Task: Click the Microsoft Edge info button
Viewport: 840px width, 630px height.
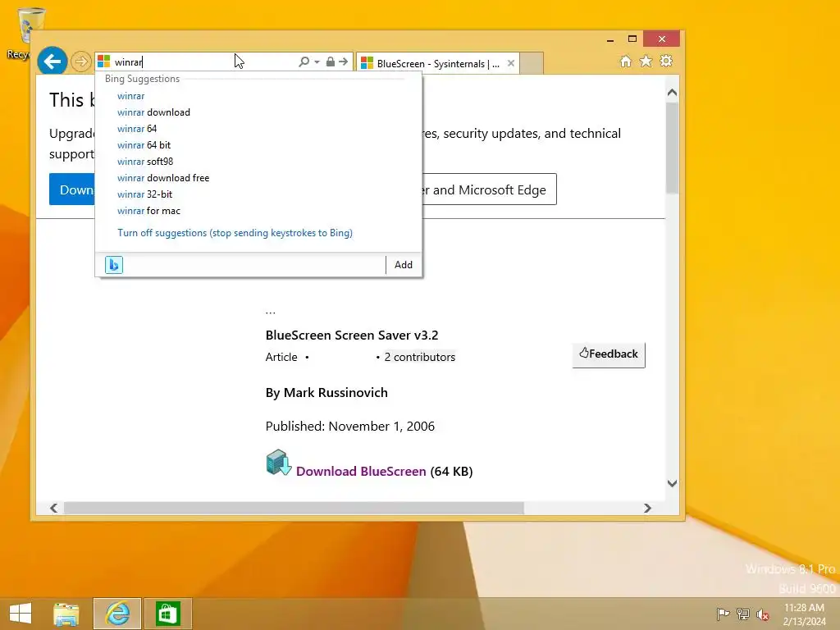Action: (x=489, y=189)
